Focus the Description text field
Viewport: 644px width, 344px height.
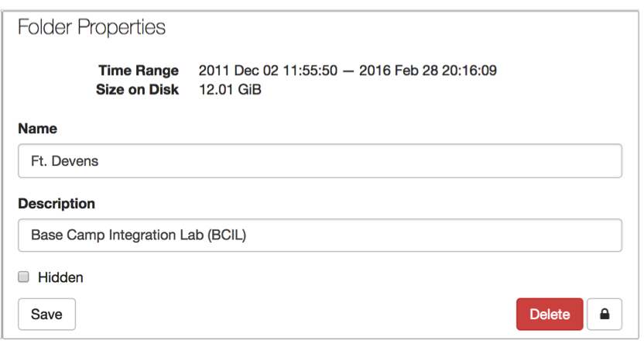pos(320,235)
